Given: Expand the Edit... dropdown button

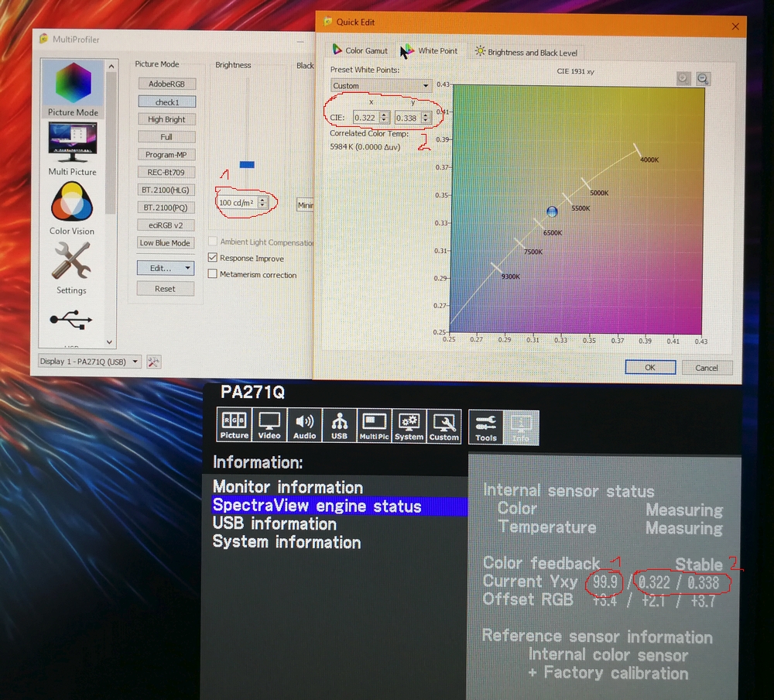Looking at the screenshot, I should (x=166, y=268).
